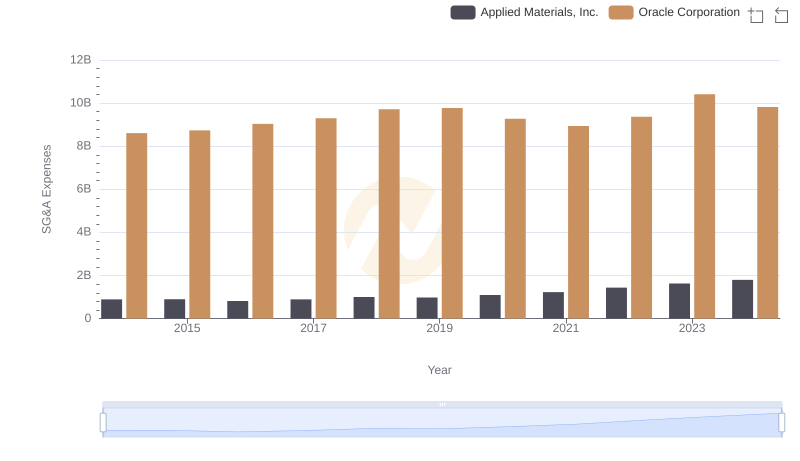The image size is (800, 461).
Task: Click the Year x-axis title
Action: [x=440, y=370]
